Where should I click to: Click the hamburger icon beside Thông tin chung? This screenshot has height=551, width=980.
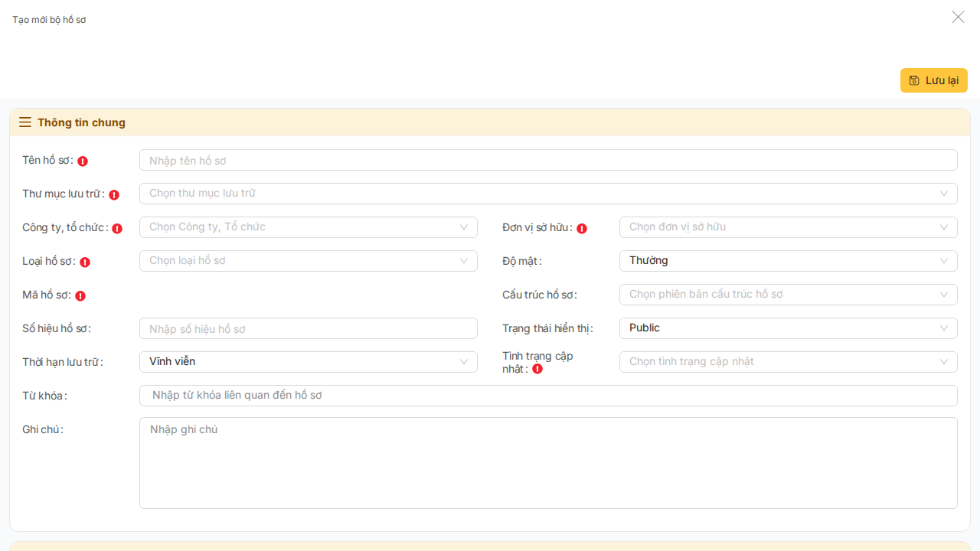(x=25, y=122)
